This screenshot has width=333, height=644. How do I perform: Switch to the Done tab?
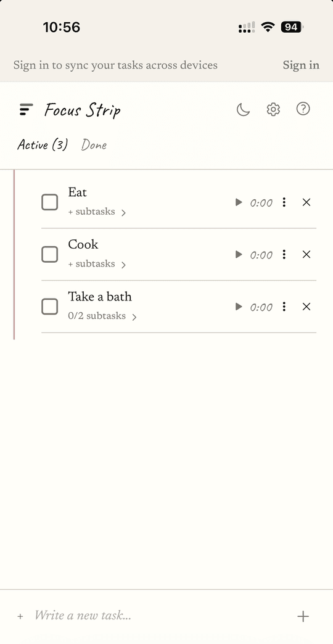[94, 144]
